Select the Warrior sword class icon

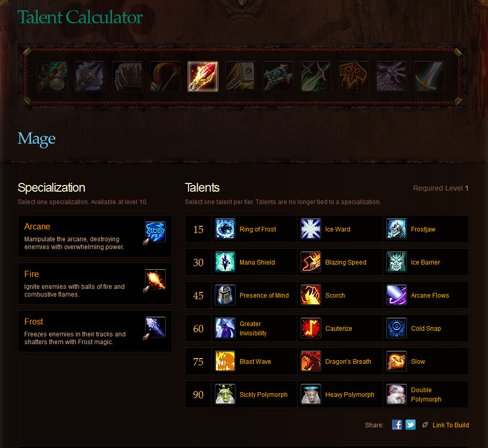pos(429,76)
